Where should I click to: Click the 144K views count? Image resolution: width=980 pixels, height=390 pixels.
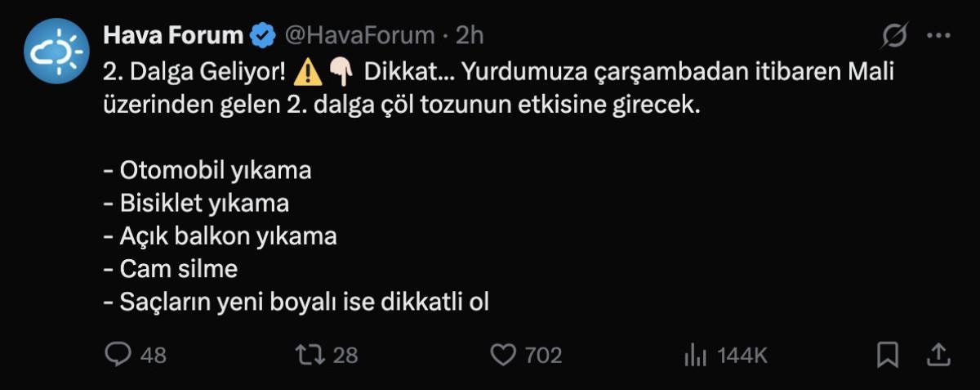(x=742, y=355)
